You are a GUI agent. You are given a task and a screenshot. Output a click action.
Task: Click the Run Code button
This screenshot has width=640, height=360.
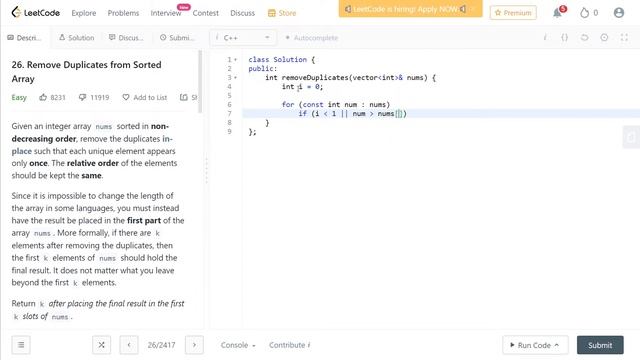coord(534,345)
